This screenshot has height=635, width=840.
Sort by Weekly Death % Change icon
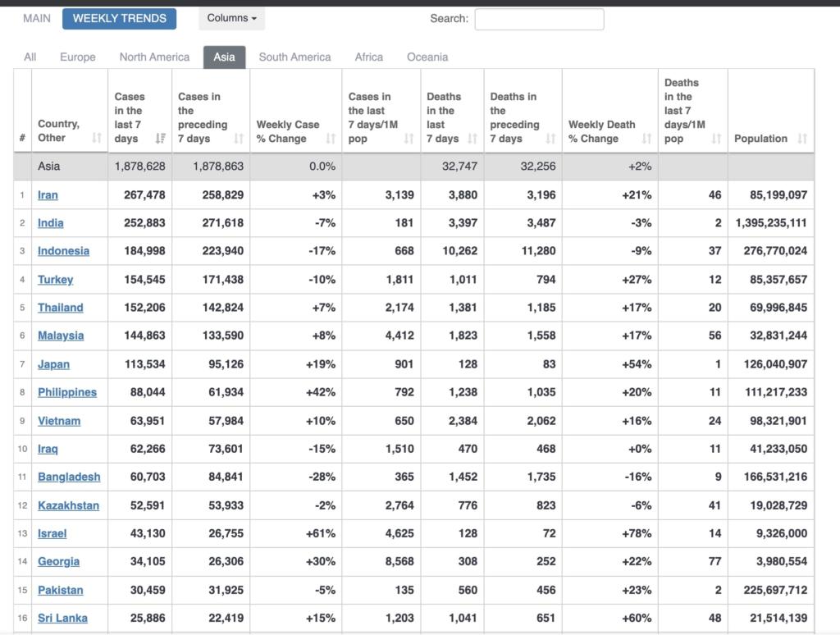point(646,139)
